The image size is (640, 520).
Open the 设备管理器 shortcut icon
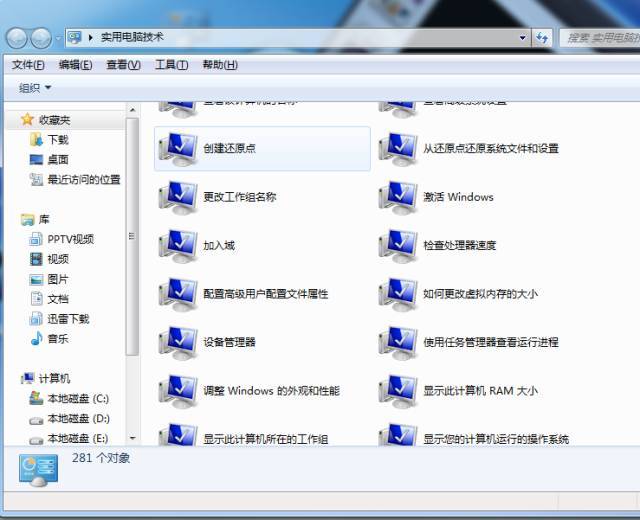coord(178,342)
